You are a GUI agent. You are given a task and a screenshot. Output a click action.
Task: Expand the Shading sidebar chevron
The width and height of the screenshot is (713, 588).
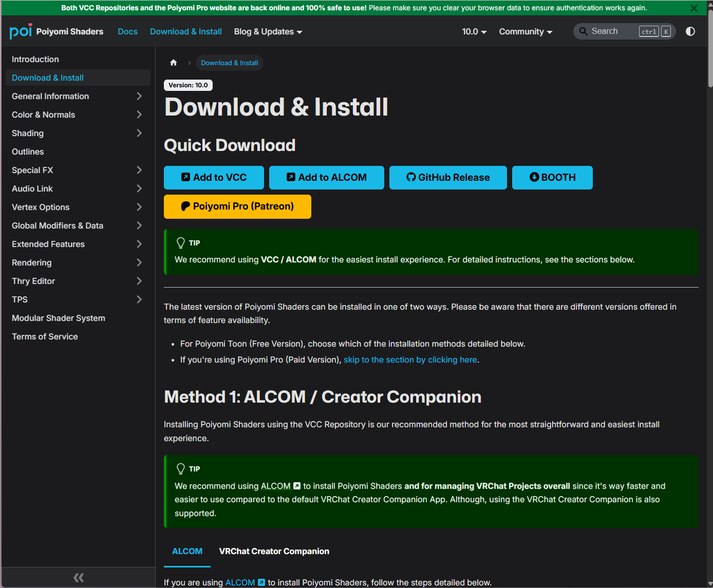(139, 133)
